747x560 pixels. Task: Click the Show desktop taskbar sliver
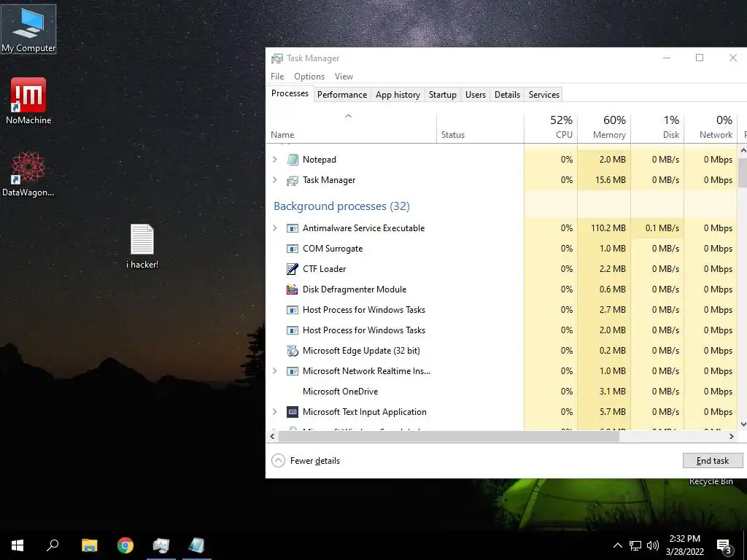click(x=745, y=545)
